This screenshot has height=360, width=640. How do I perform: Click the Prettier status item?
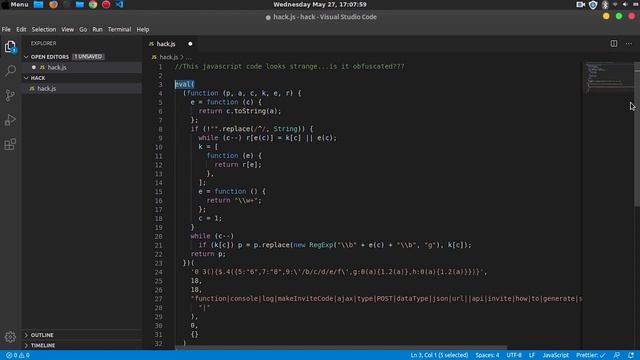click(x=591, y=355)
